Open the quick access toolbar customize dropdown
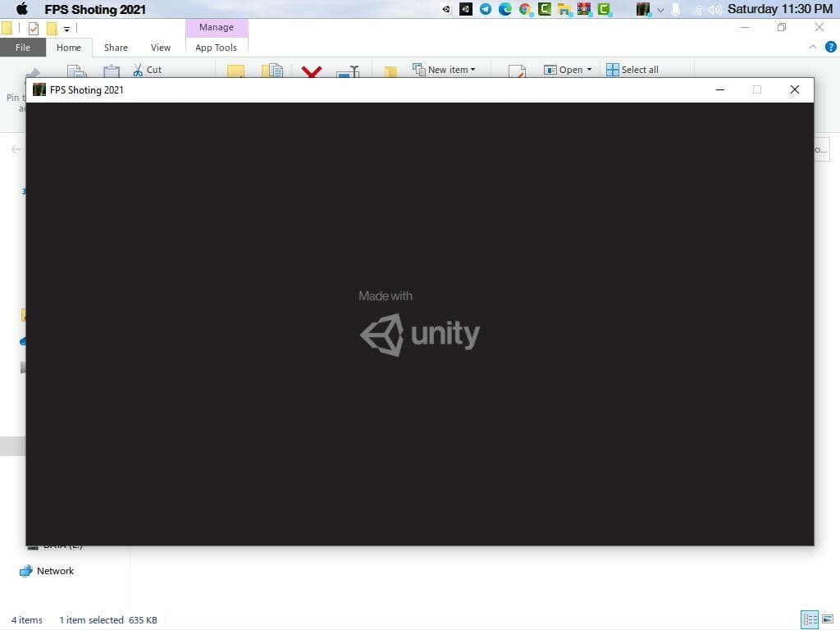The height and width of the screenshot is (630, 840). click(67, 29)
